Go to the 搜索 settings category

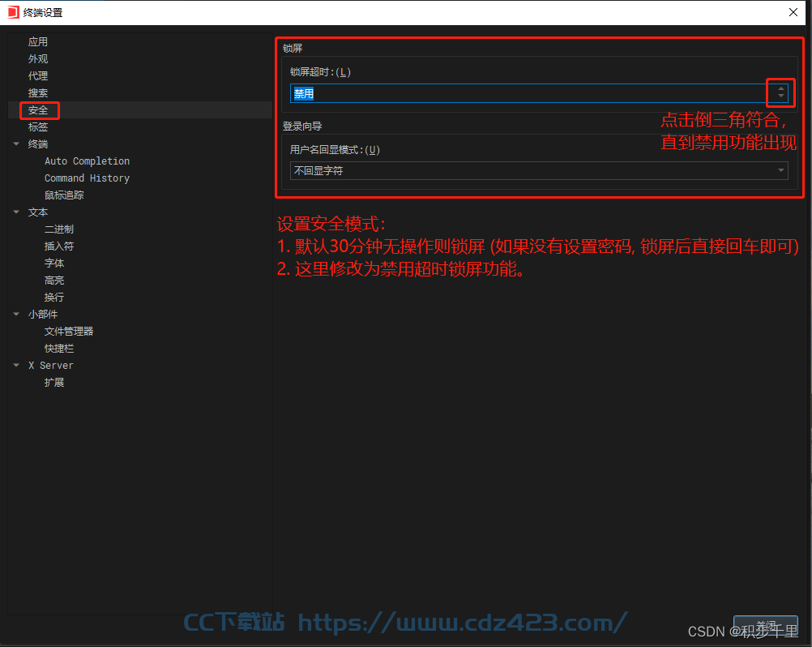click(x=38, y=93)
